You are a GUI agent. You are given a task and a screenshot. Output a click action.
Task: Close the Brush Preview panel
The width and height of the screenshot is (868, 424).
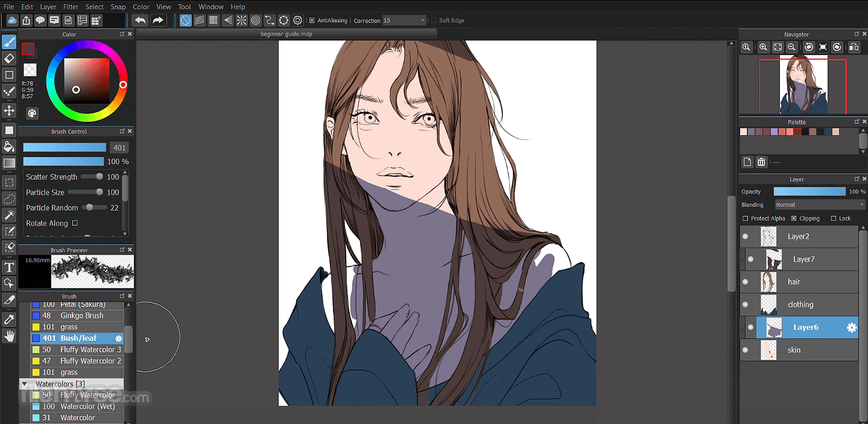click(x=130, y=250)
